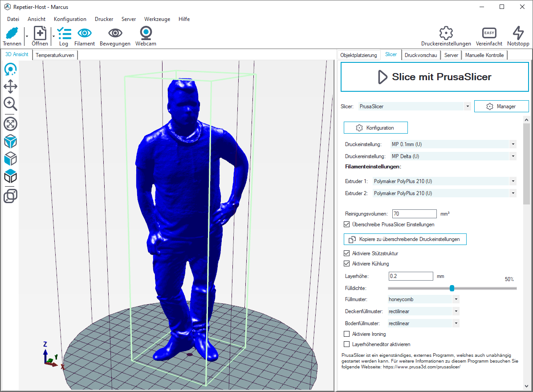Click the Trennen disconnect printer icon
This screenshot has height=392, width=533.
click(x=12, y=33)
